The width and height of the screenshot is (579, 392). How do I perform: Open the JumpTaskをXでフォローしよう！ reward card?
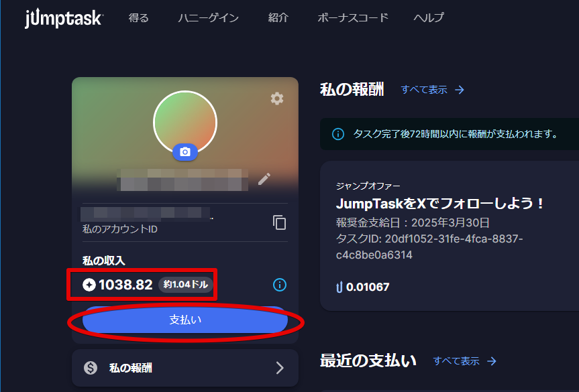(x=450, y=236)
